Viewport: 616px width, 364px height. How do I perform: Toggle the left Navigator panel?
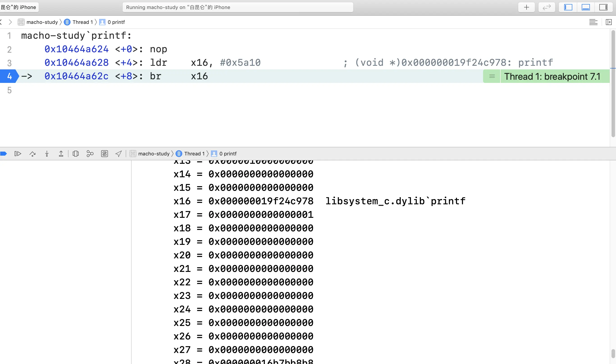click(568, 7)
